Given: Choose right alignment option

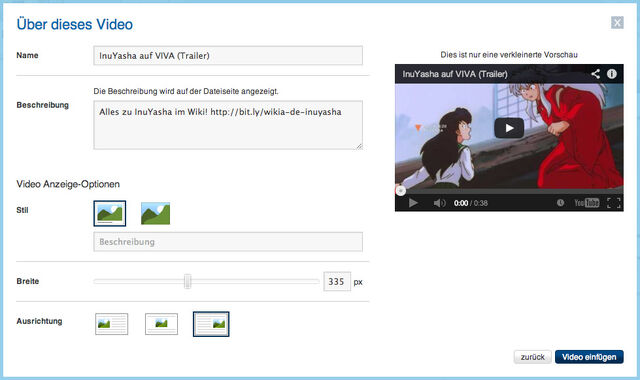Looking at the screenshot, I should (211, 324).
